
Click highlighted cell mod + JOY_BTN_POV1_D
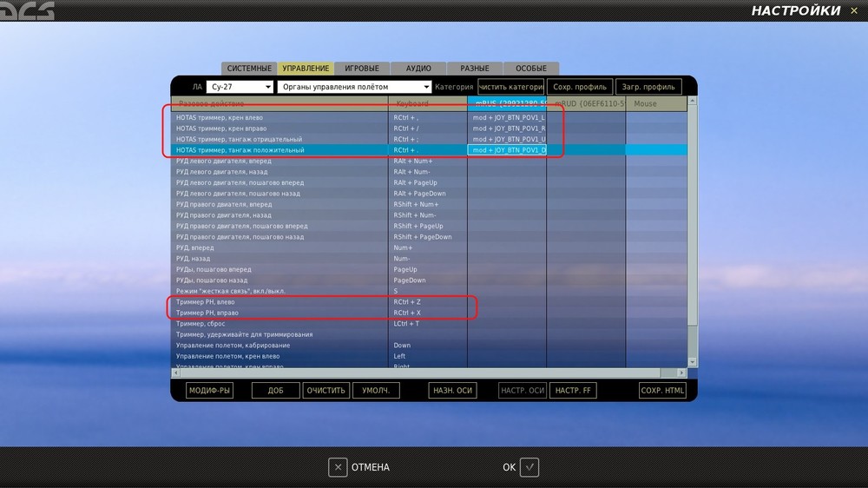point(507,150)
